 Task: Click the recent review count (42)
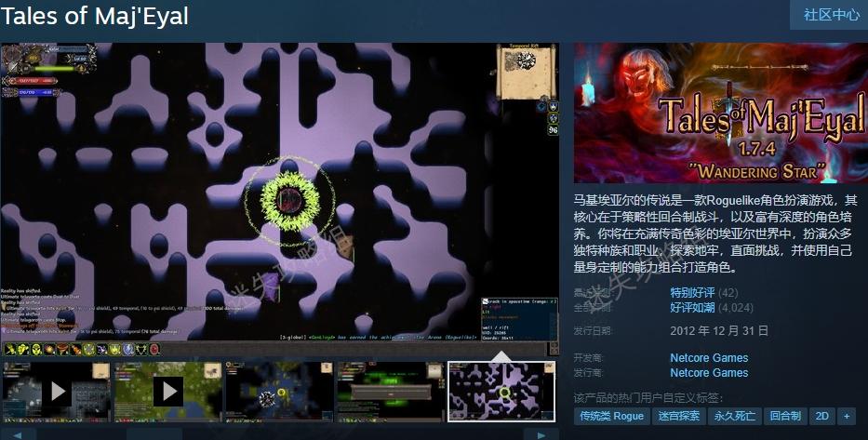point(728,292)
